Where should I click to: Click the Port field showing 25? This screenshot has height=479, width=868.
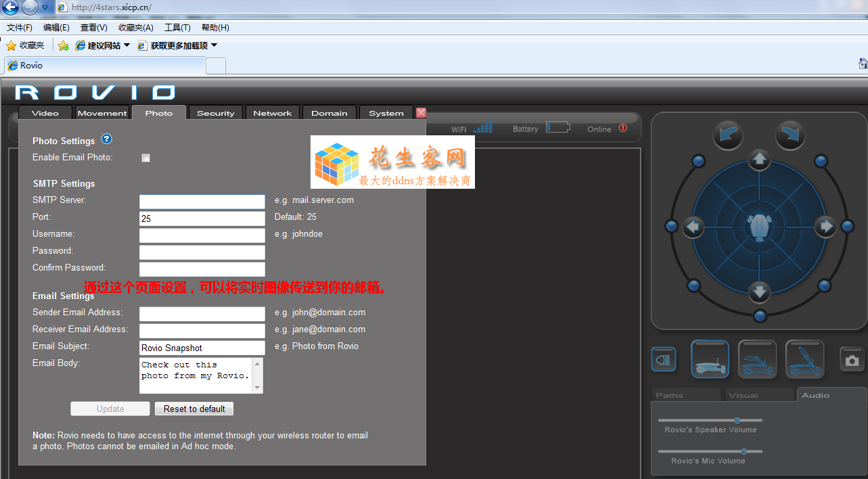[x=202, y=219]
